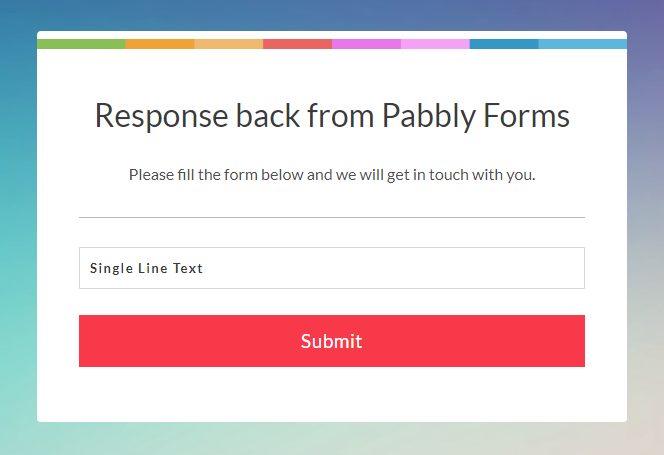This screenshot has width=664, height=455.
Task: Click the word "back" in the heading
Action: 268,115
